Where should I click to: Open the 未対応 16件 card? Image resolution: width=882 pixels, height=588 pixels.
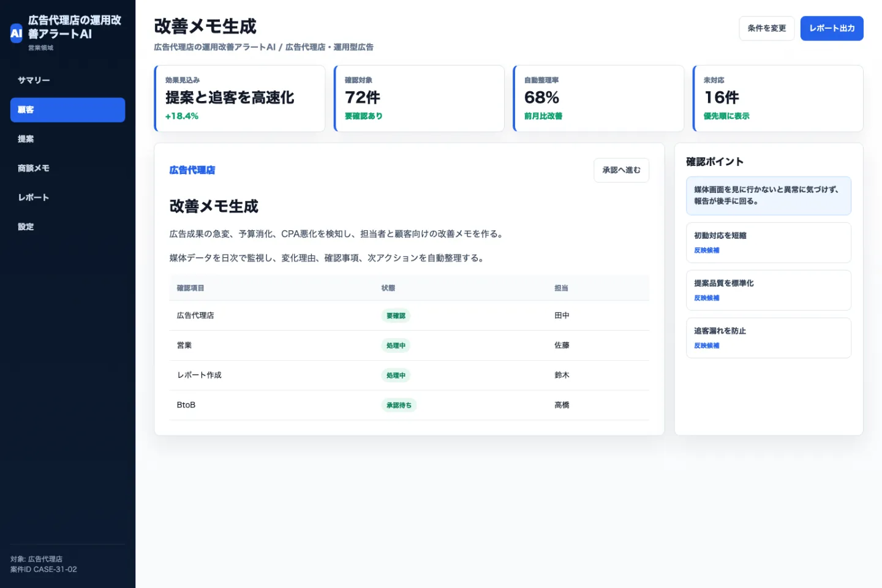[x=778, y=99]
